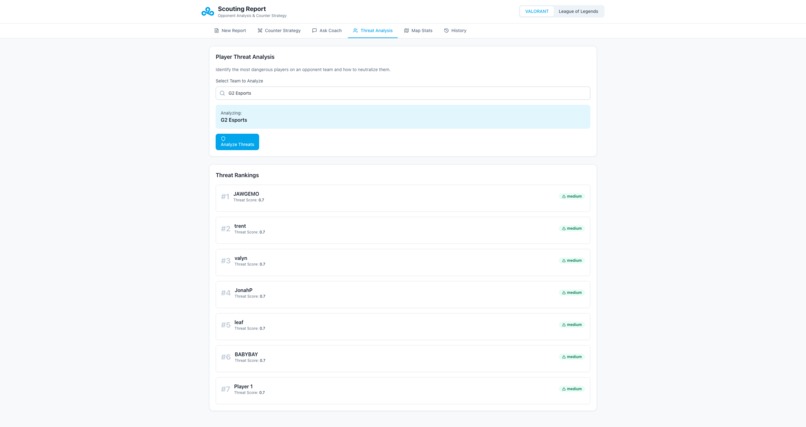Click the Threat Rankings heading
Screen dimensions: 806x427
[237, 175]
